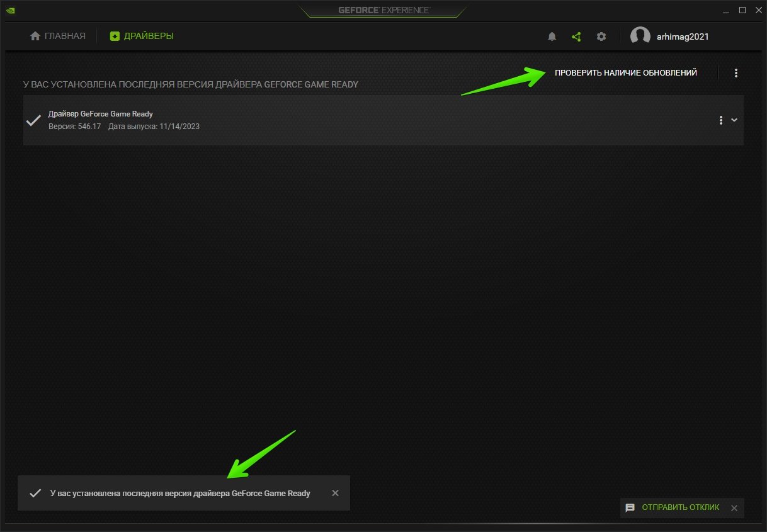Click the NVIDIA logo in title bar
Image resolution: width=767 pixels, height=532 pixels.
pos(10,10)
